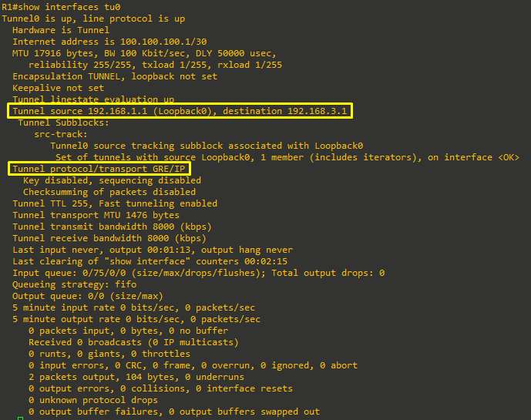531x420 pixels.
Task: Click the 'Key disabled, sequencing disabled' line
Action: (112, 180)
